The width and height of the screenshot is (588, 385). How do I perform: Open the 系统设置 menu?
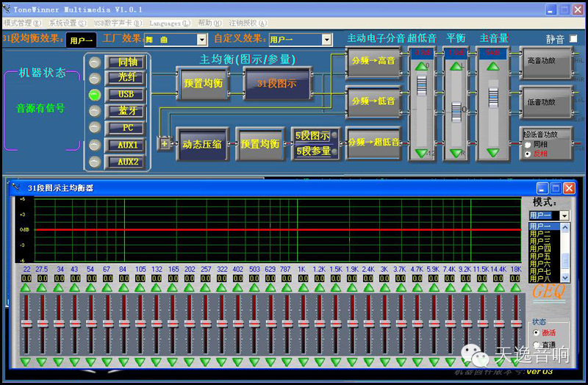pyautogui.click(x=68, y=24)
